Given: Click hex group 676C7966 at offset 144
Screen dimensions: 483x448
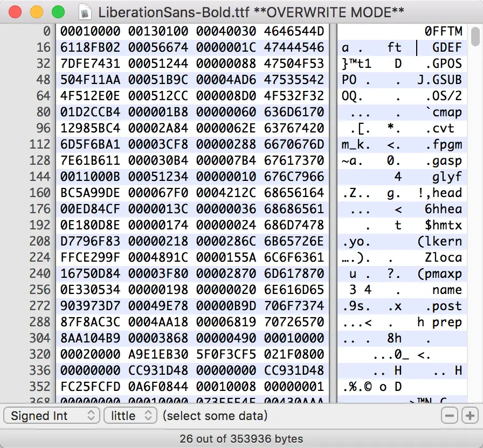Looking at the screenshot, I should (294, 177).
